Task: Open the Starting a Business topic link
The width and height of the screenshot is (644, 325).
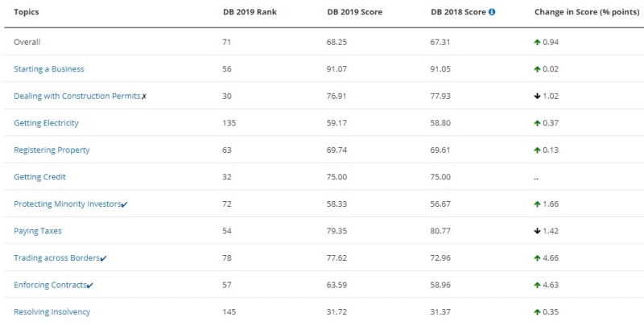Action: (x=49, y=69)
